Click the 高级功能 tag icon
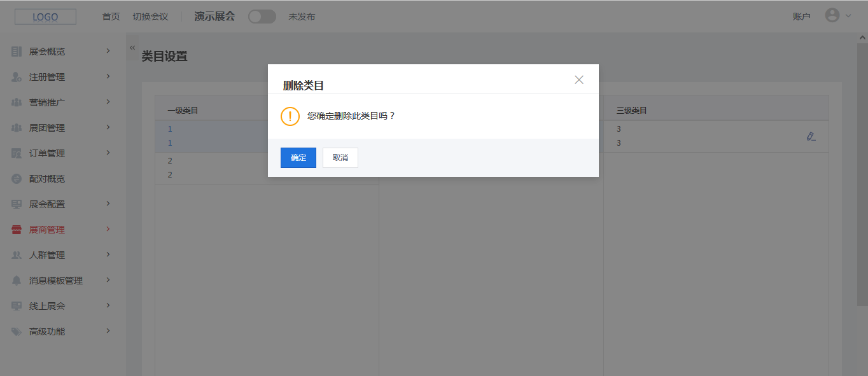Screen dimensions: 868x376 (x=17, y=331)
